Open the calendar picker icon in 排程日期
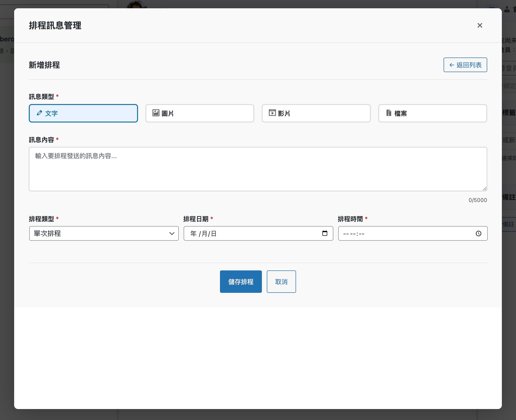516x420 pixels. (x=325, y=233)
